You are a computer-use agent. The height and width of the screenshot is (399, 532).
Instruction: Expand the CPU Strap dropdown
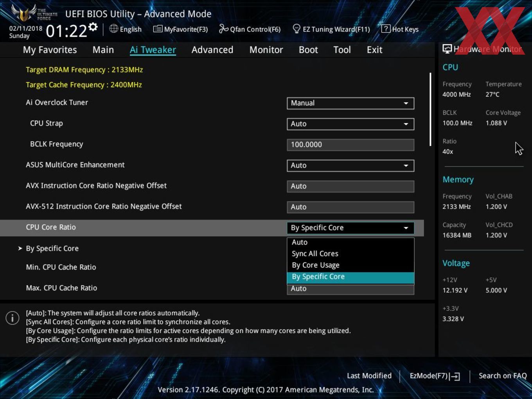click(350, 124)
